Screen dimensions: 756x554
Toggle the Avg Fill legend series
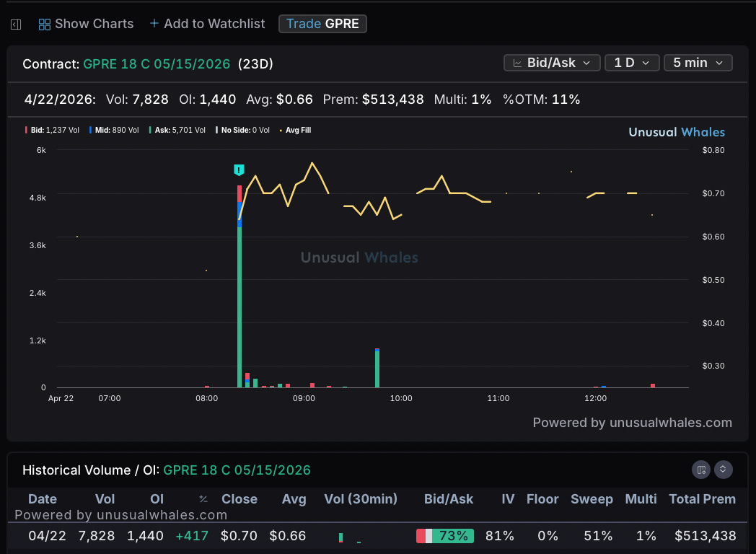point(295,130)
